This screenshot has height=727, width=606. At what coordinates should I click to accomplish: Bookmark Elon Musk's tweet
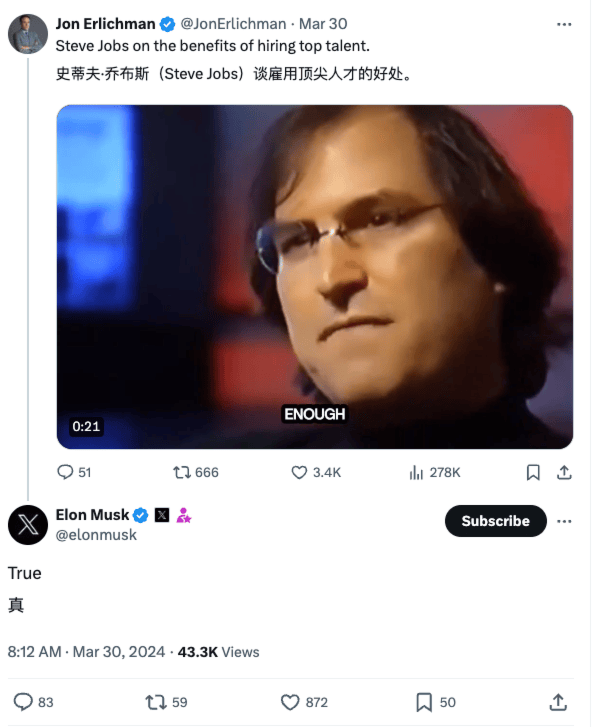point(424,702)
